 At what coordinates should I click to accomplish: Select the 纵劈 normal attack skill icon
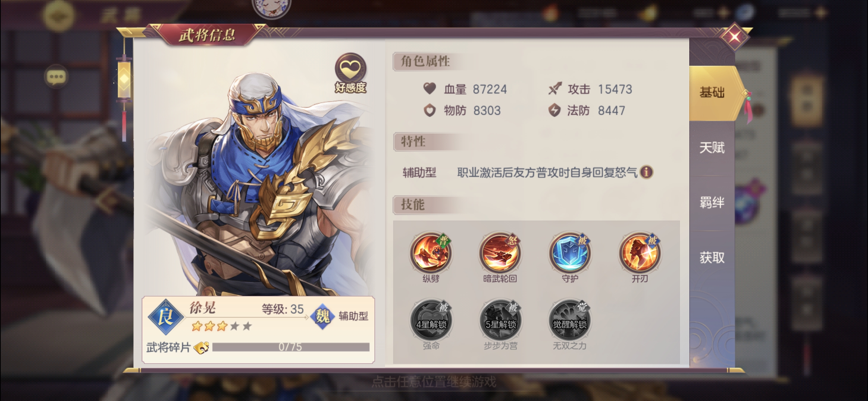click(x=431, y=253)
